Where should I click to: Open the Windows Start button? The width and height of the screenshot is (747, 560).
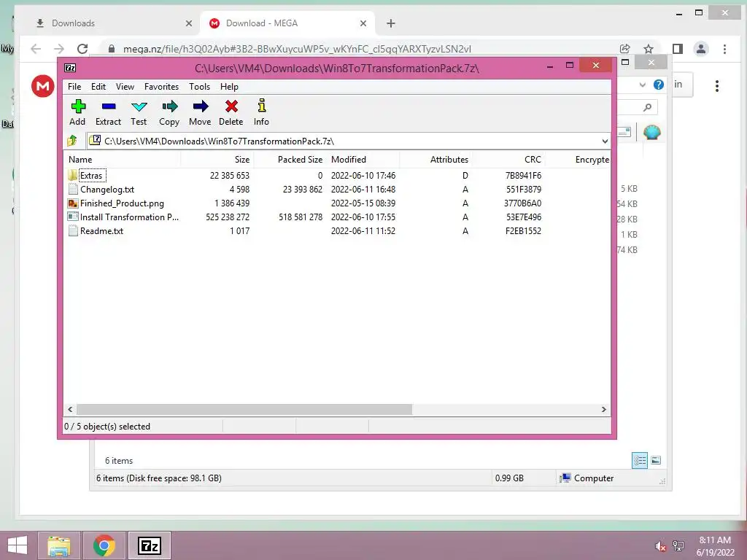click(x=18, y=545)
